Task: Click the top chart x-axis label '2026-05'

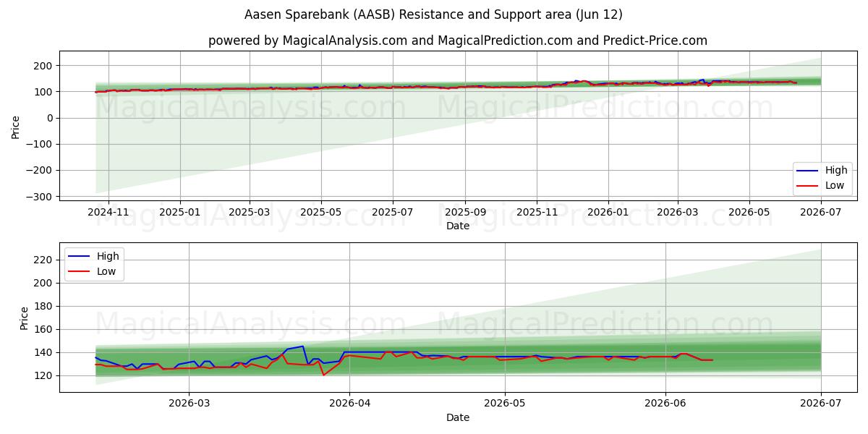Action: tap(749, 213)
